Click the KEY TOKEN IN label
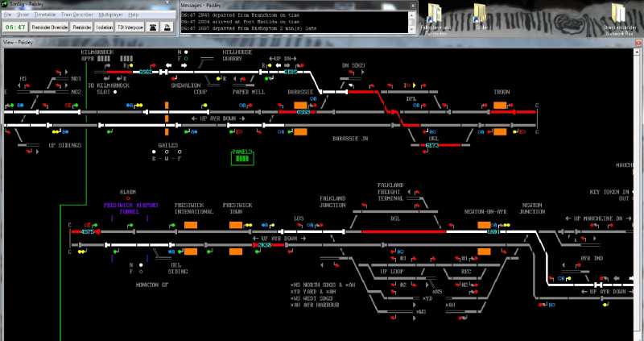This screenshot has height=341, width=644. point(609,192)
